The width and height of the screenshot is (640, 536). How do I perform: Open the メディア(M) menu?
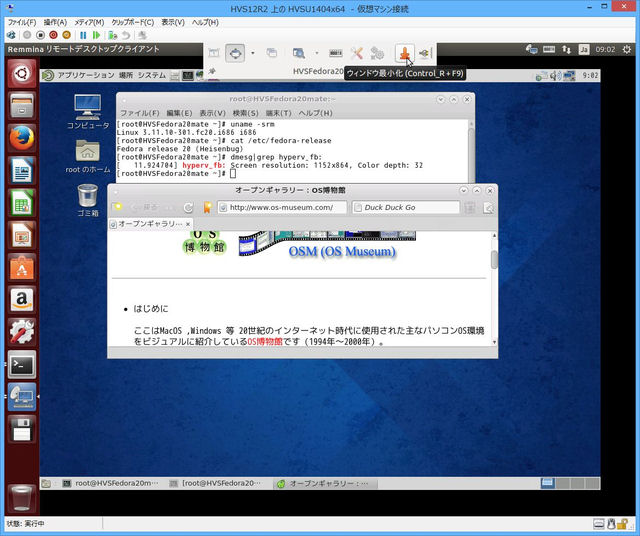89,22
